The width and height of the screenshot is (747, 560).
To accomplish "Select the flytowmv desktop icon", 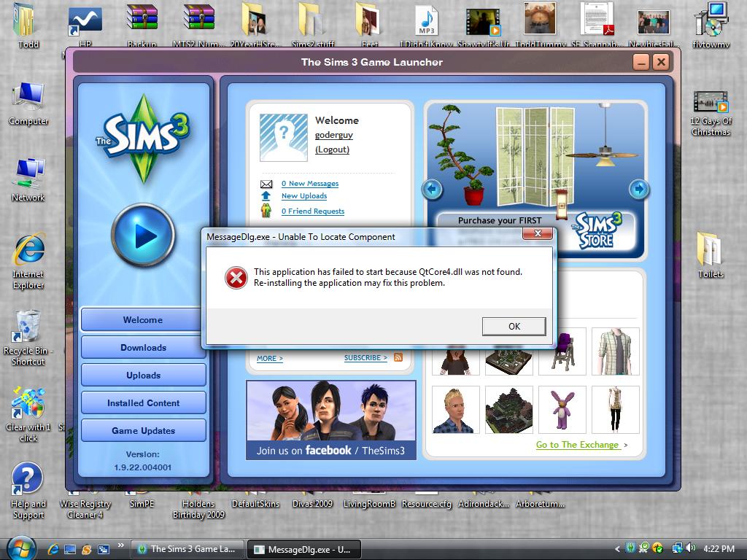I will [x=711, y=25].
